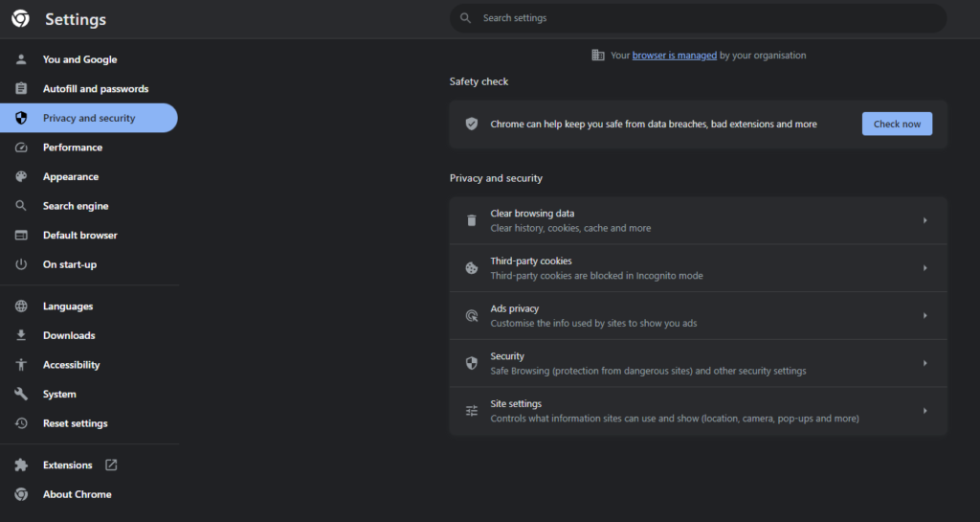Select Search engine in the sidebar
Screen dimensions: 980x522
point(76,206)
